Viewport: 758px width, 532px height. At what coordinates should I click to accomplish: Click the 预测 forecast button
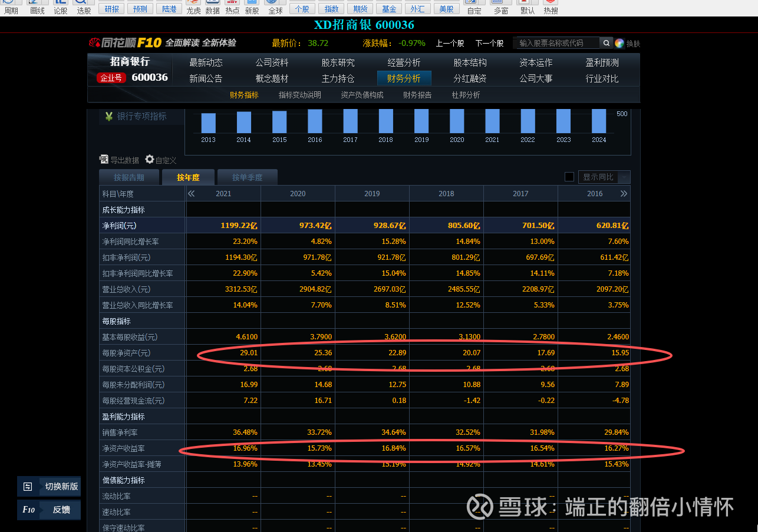click(x=140, y=8)
